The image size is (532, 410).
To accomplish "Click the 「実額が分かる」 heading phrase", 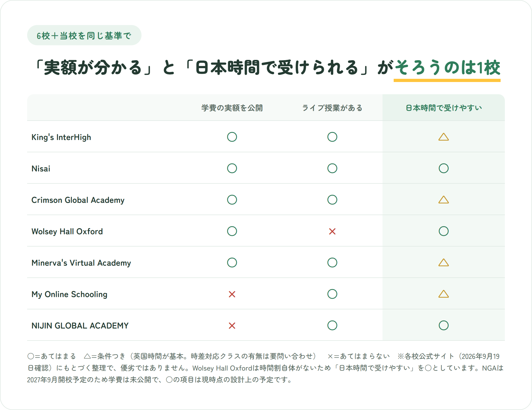I will coord(94,67).
